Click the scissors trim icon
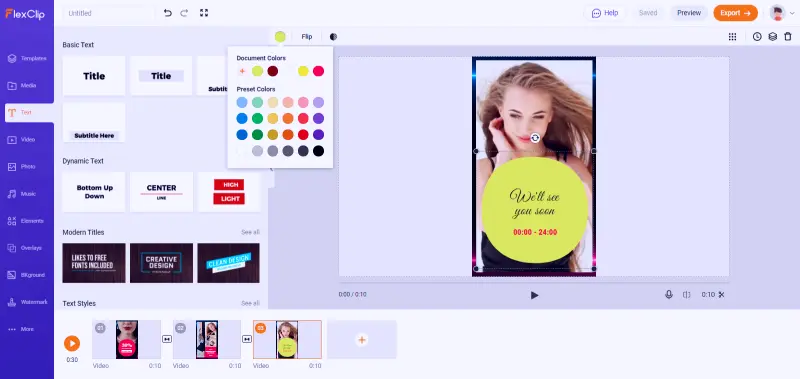800x379 pixels. [x=721, y=294]
